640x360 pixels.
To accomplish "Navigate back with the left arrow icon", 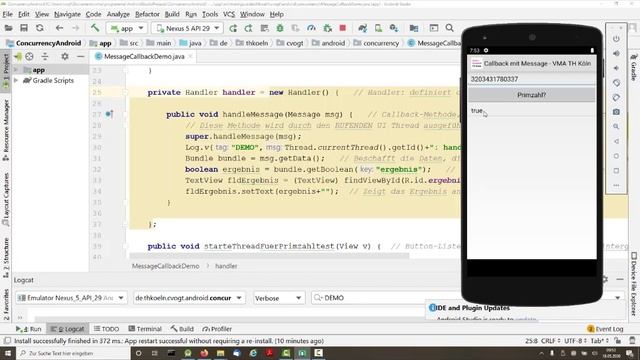I will 60,28.
